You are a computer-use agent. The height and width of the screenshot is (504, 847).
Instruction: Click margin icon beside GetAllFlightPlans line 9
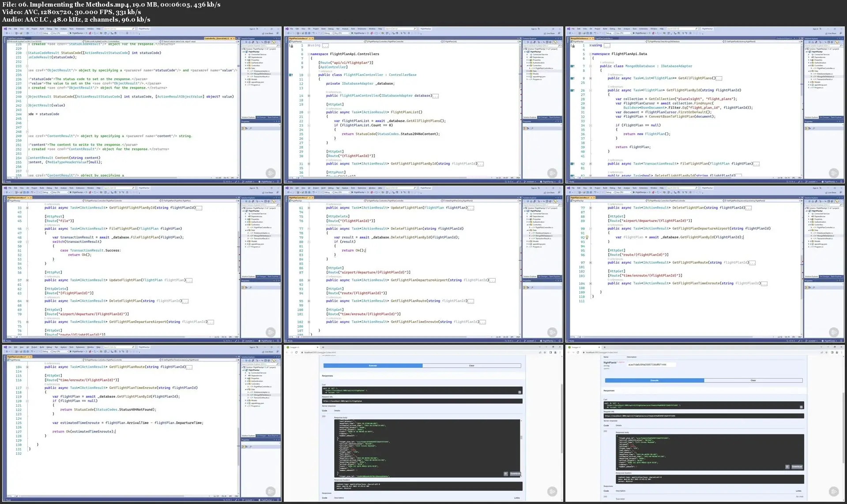[x=572, y=78]
